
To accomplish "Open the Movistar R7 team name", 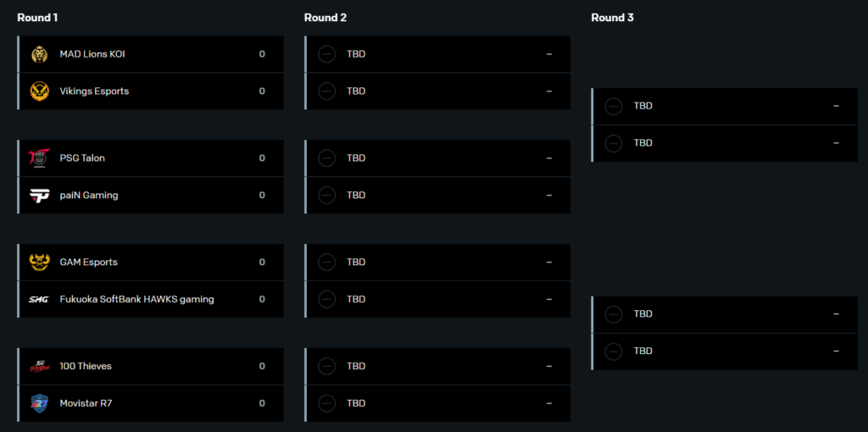I will [x=86, y=403].
